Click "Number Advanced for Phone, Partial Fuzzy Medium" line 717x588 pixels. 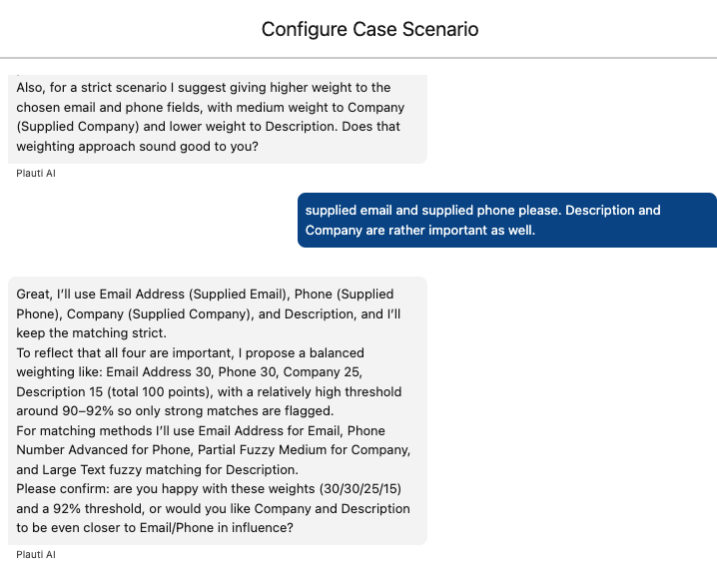tap(214, 450)
